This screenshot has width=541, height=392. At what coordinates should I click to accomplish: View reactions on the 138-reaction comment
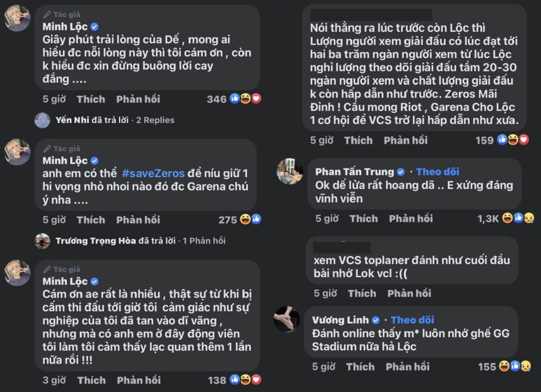click(x=246, y=380)
